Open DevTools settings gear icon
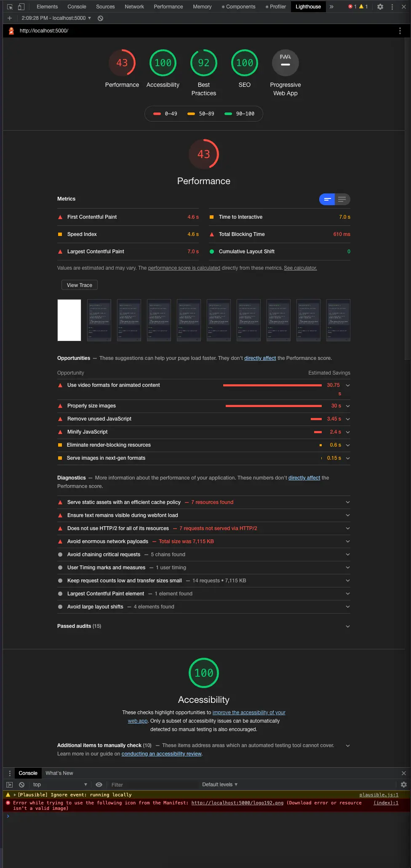Screen dimensions: 411x868 [380, 7]
